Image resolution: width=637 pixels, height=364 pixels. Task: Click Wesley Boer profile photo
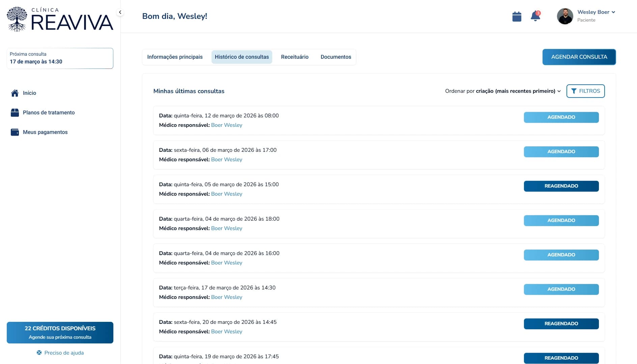click(x=565, y=16)
